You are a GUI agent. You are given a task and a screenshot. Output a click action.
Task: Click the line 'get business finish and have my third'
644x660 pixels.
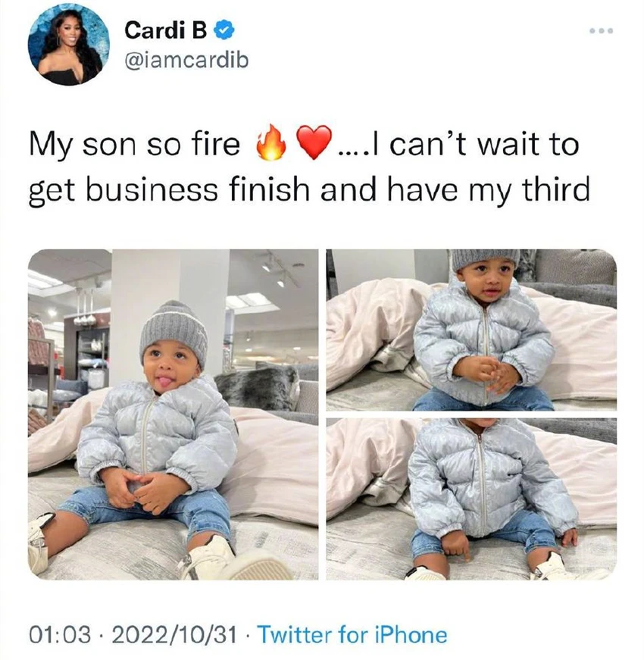point(309,189)
